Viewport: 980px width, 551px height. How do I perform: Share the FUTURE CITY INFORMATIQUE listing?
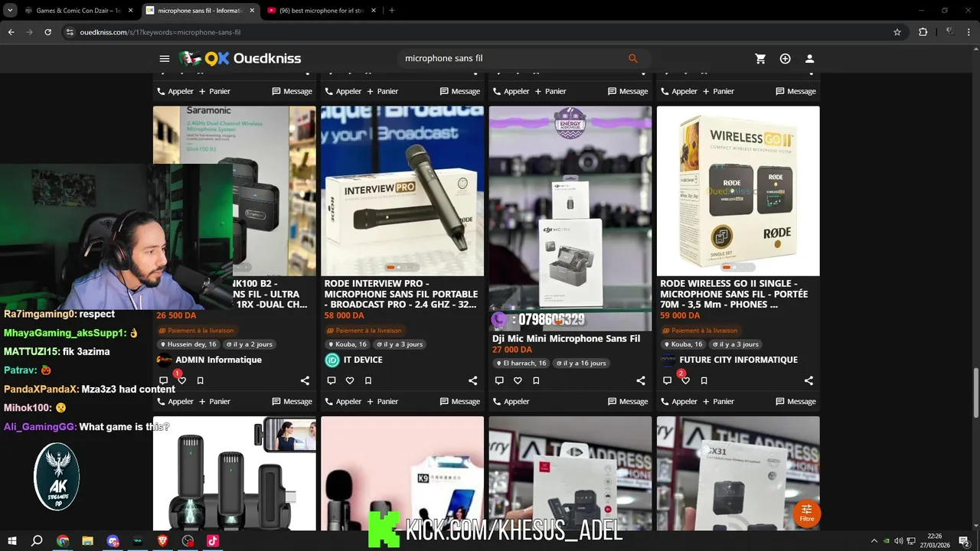coord(808,380)
